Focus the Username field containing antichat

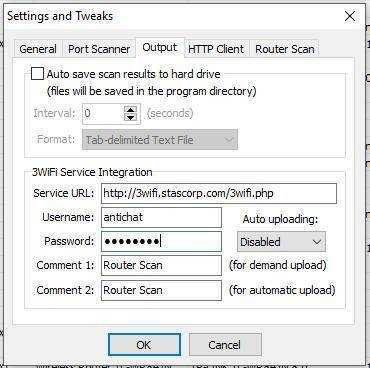point(161,217)
